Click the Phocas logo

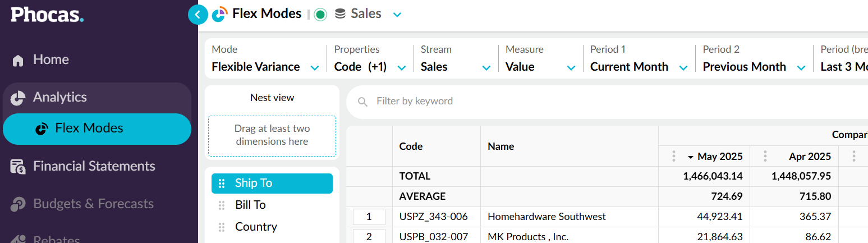pyautogui.click(x=47, y=15)
